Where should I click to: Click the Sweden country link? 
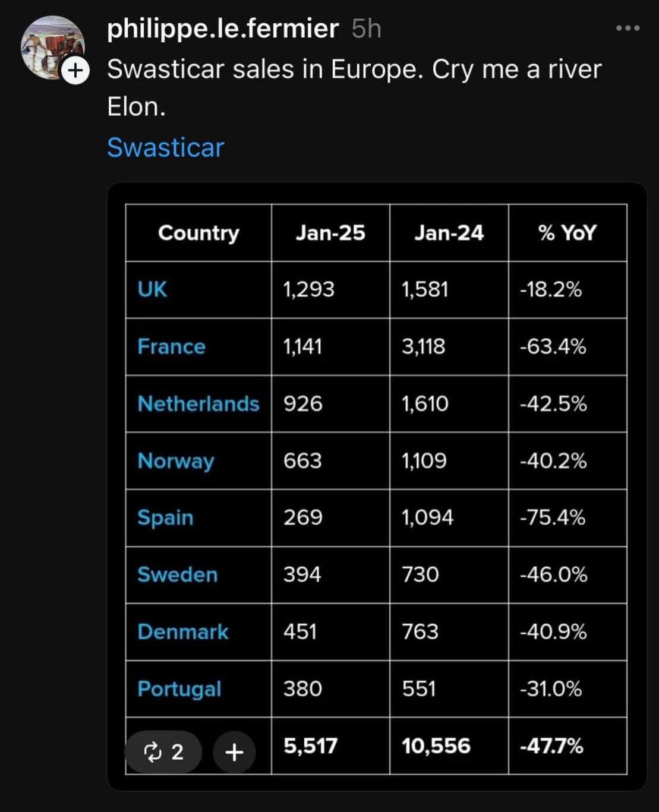[177, 574]
